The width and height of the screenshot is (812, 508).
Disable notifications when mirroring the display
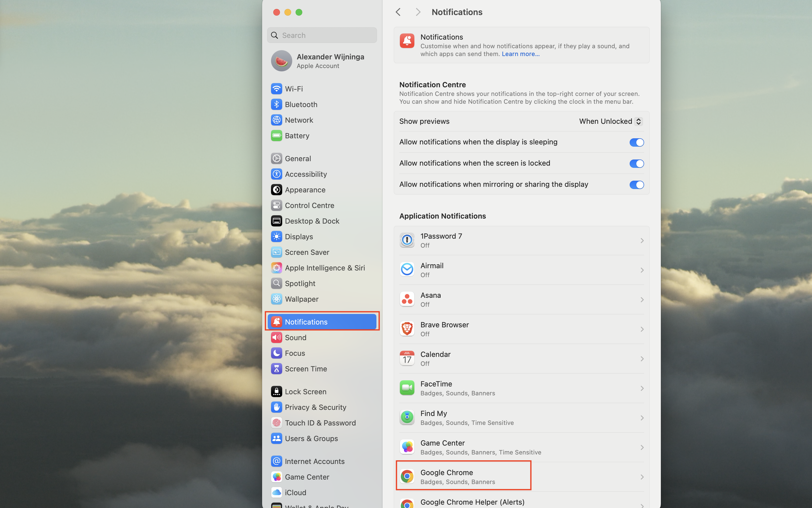click(x=636, y=185)
